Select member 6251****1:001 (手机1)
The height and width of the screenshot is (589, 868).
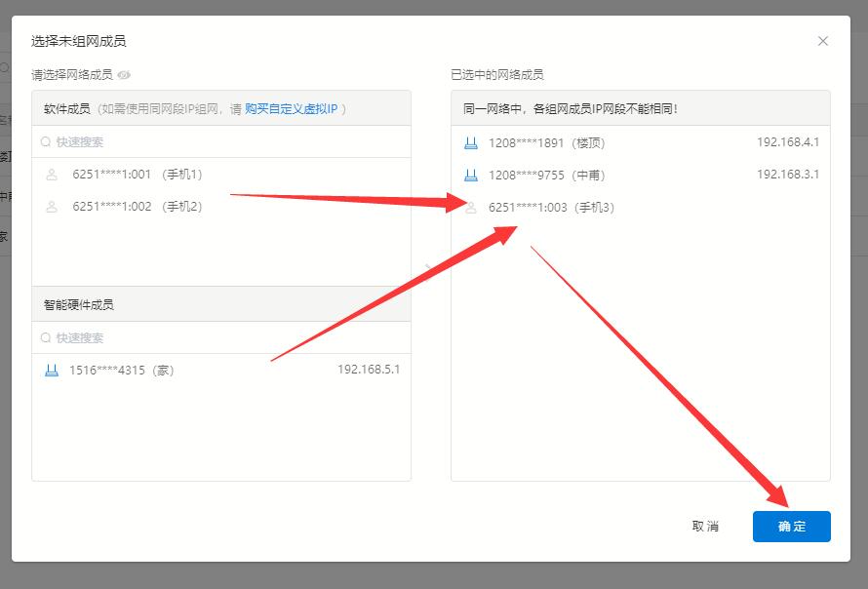[221, 175]
